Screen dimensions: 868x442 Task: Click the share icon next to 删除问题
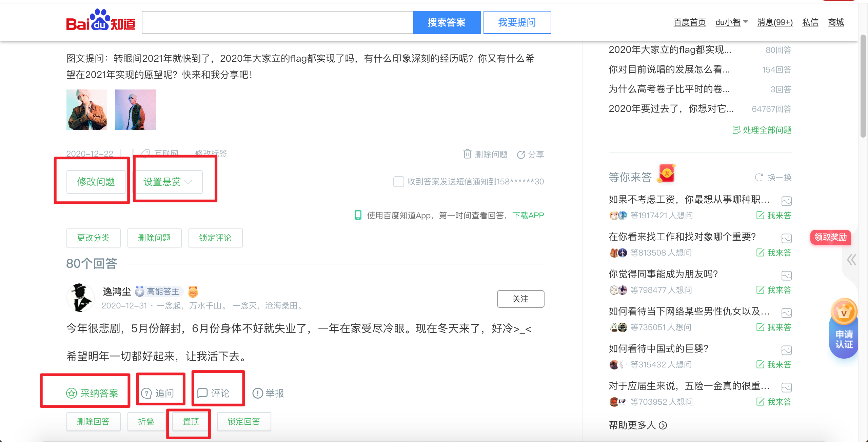[x=521, y=154]
